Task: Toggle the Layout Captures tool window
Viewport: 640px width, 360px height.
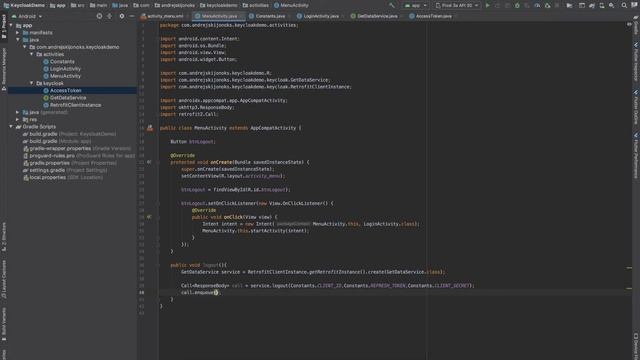Action: (4, 278)
